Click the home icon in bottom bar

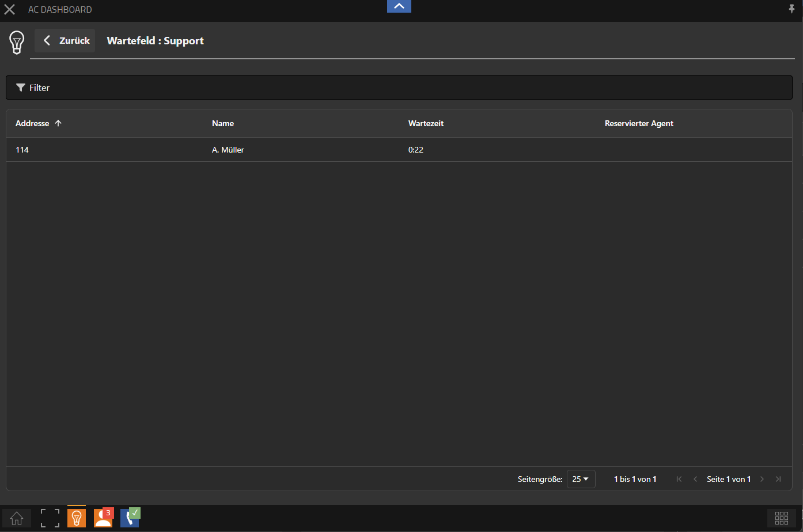coord(17,518)
